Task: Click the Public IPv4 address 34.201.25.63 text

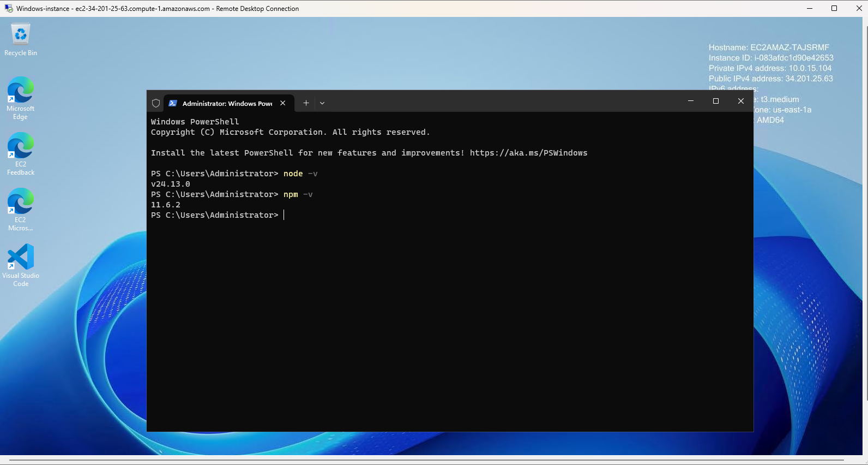Action: [x=771, y=79]
